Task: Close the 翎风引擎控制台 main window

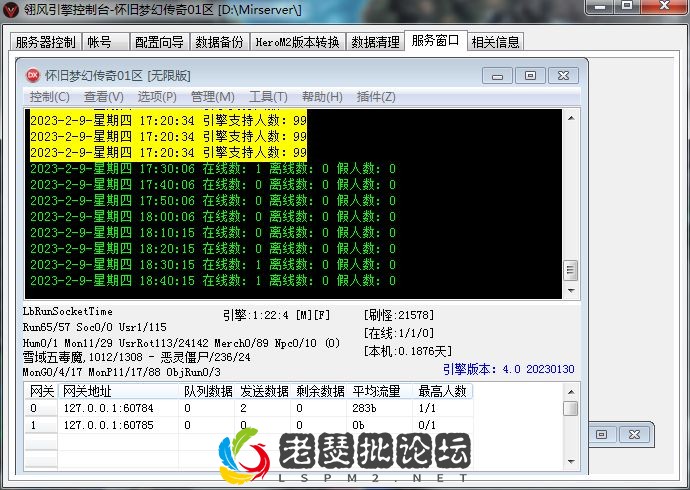Action: click(x=664, y=6)
